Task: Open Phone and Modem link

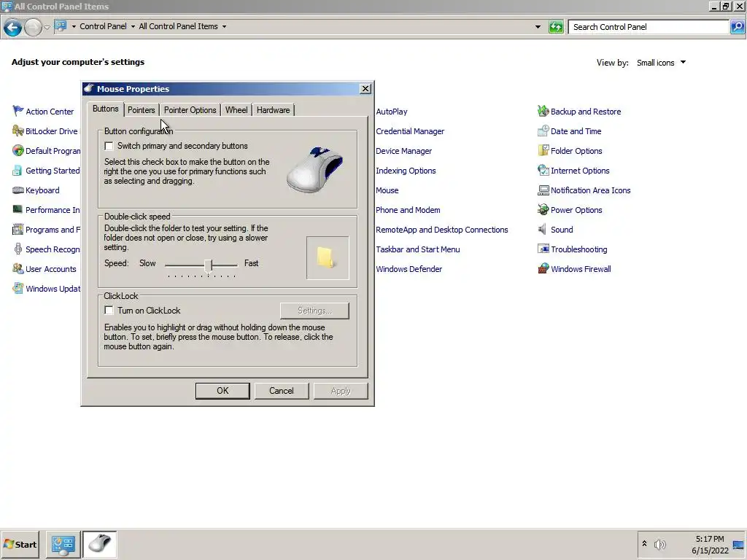Action: click(x=408, y=210)
